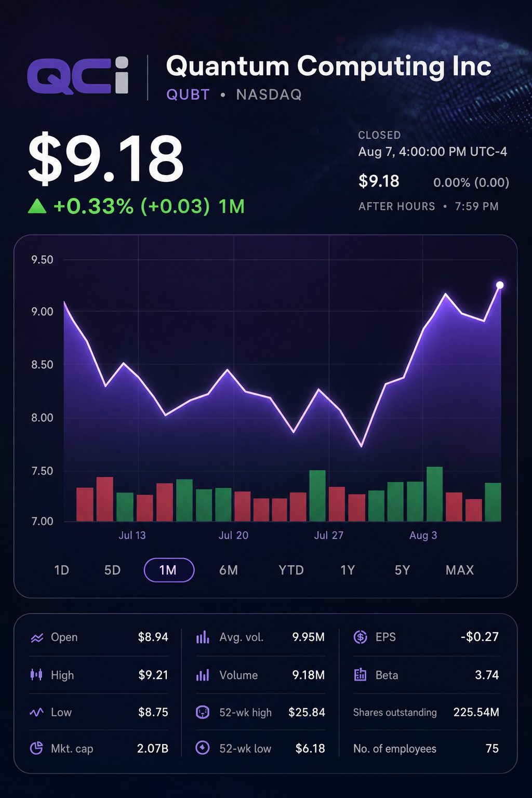Select the 5D time range
532x798 pixels.
tap(112, 570)
